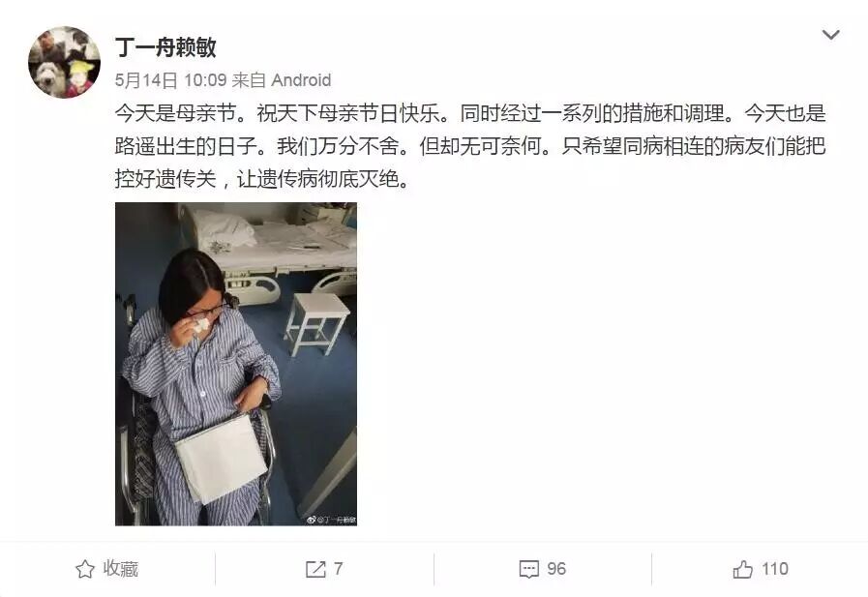Click the repost count 7
The image size is (868, 597).
[x=339, y=569]
